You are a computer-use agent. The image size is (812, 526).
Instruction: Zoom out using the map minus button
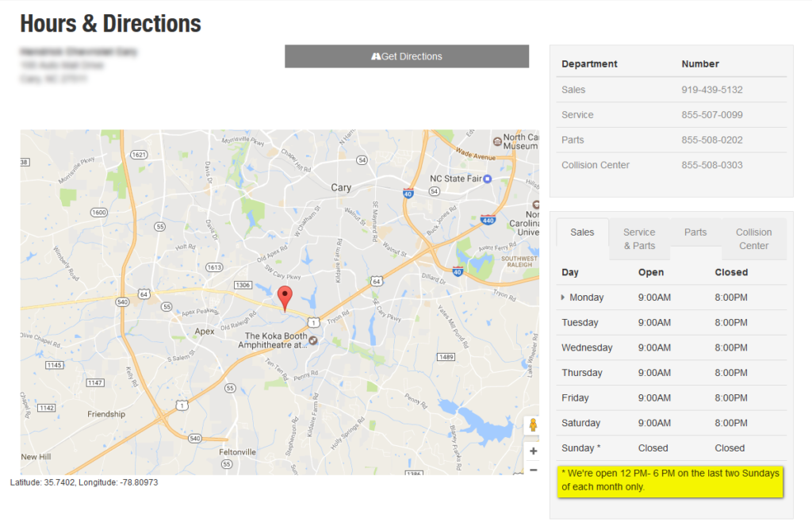[533, 469]
